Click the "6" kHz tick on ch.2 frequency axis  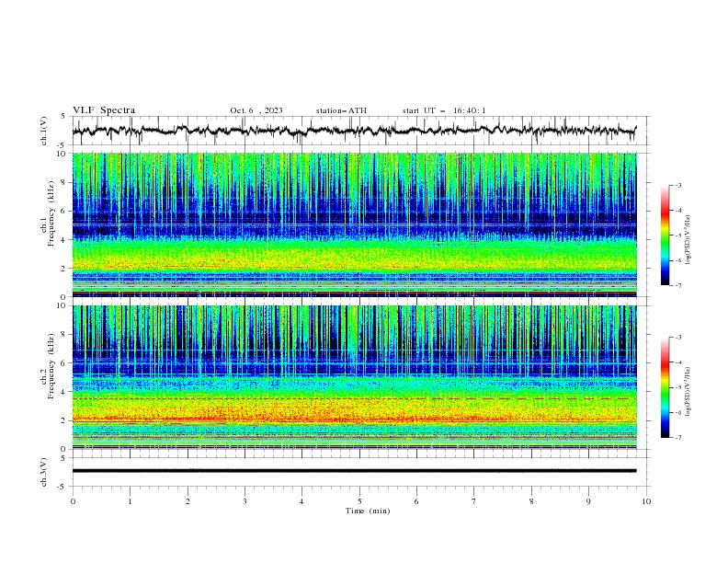coord(64,363)
